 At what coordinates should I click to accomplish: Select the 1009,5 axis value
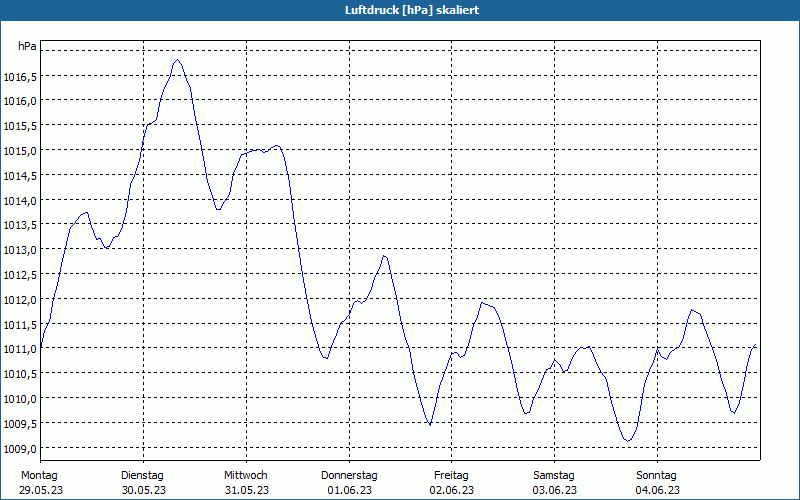[x=20, y=423]
